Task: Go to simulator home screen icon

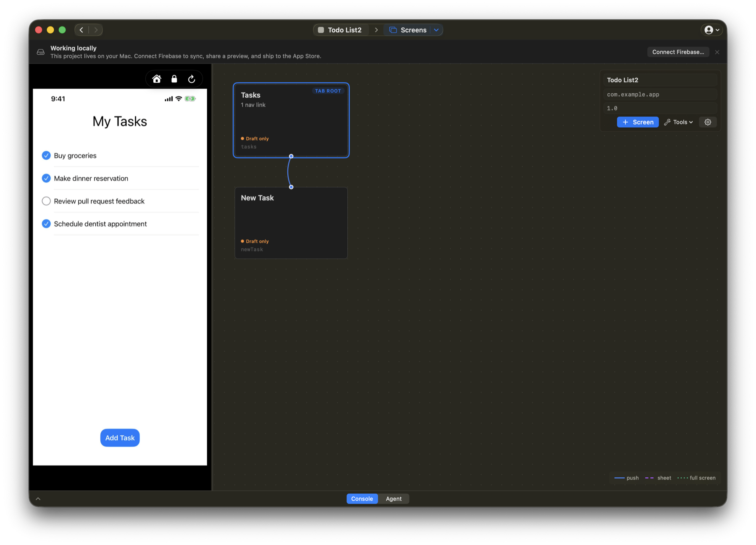Action: [x=157, y=79]
